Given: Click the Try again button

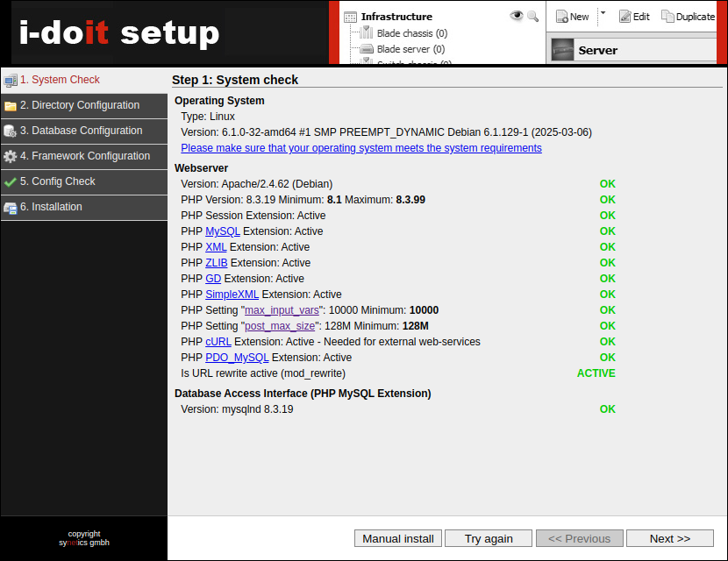Looking at the screenshot, I should [x=489, y=538].
